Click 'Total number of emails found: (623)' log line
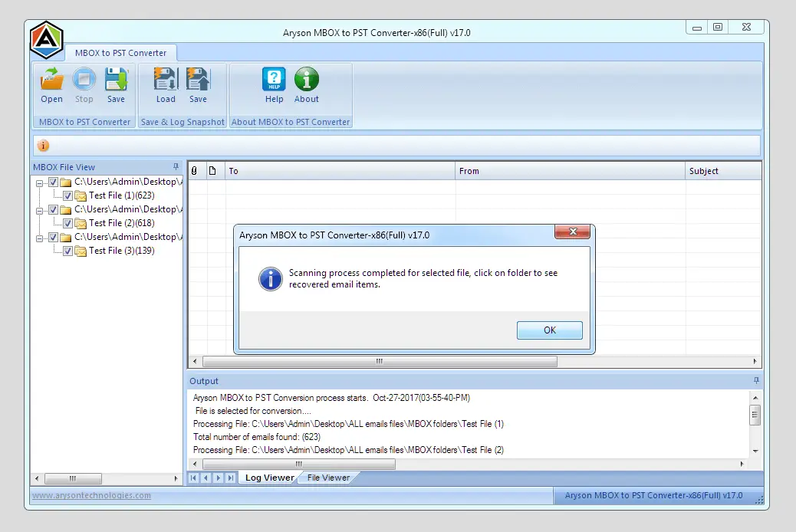796x532 pixels. click(257, 437)
